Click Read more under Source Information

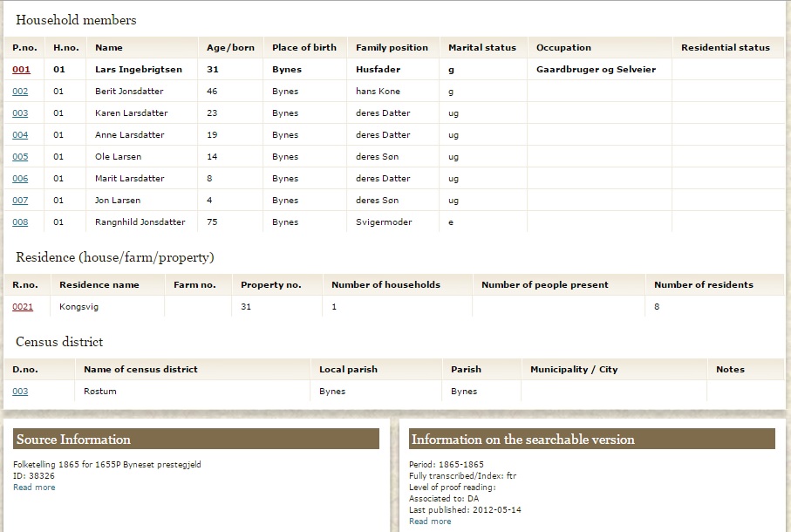pos(34,488)
